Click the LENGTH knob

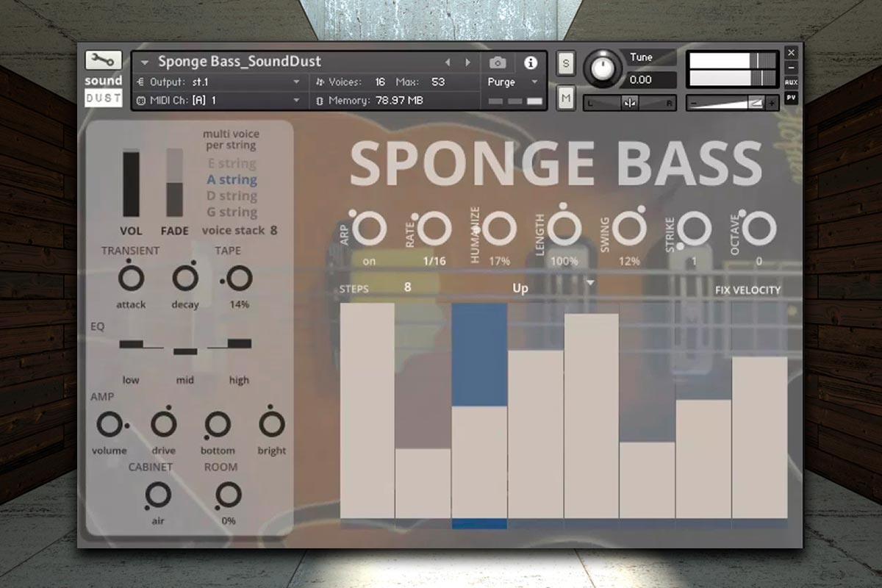pos(564,227)
